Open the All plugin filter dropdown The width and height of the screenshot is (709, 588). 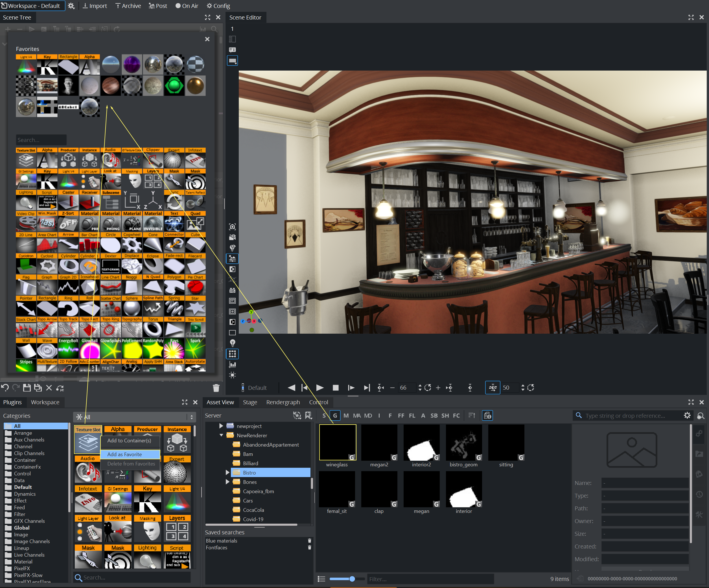(135, 417)
